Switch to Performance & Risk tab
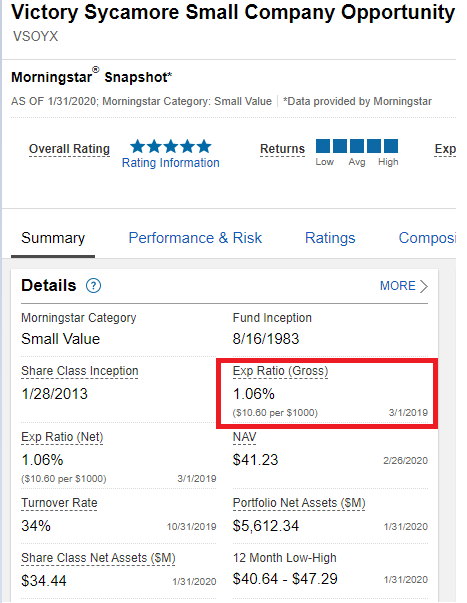 (195, 238)
